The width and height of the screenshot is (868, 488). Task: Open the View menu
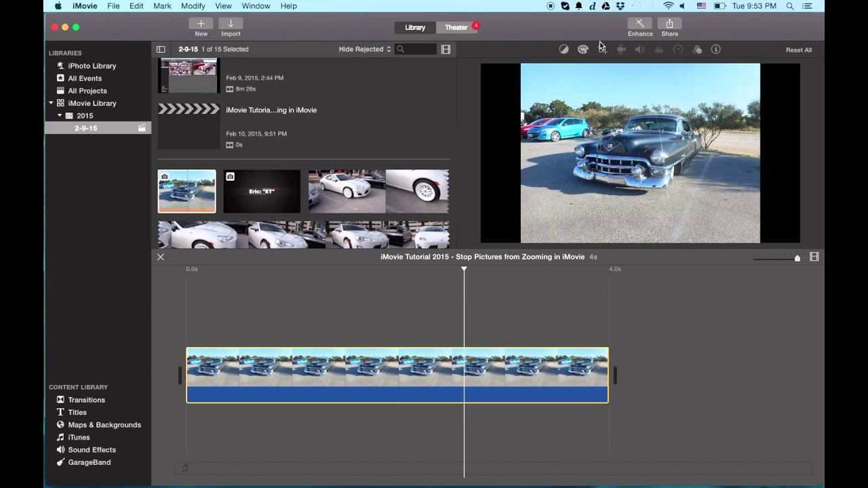coord(224,6)
